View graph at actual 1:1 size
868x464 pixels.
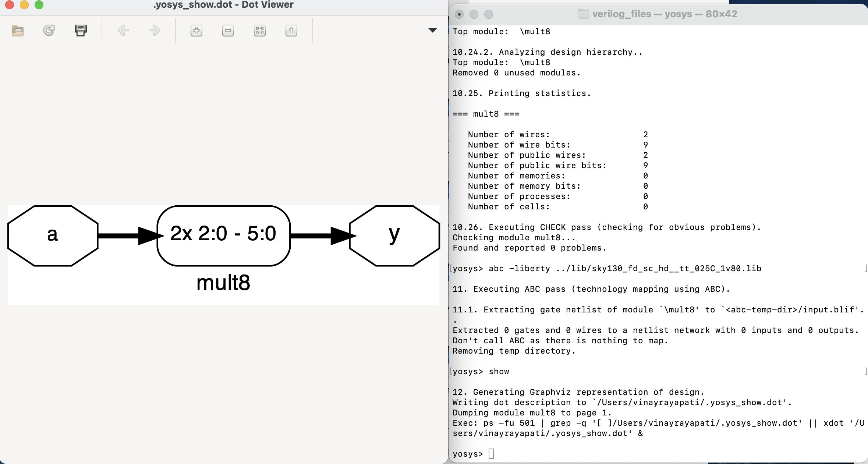coord(291,31)
